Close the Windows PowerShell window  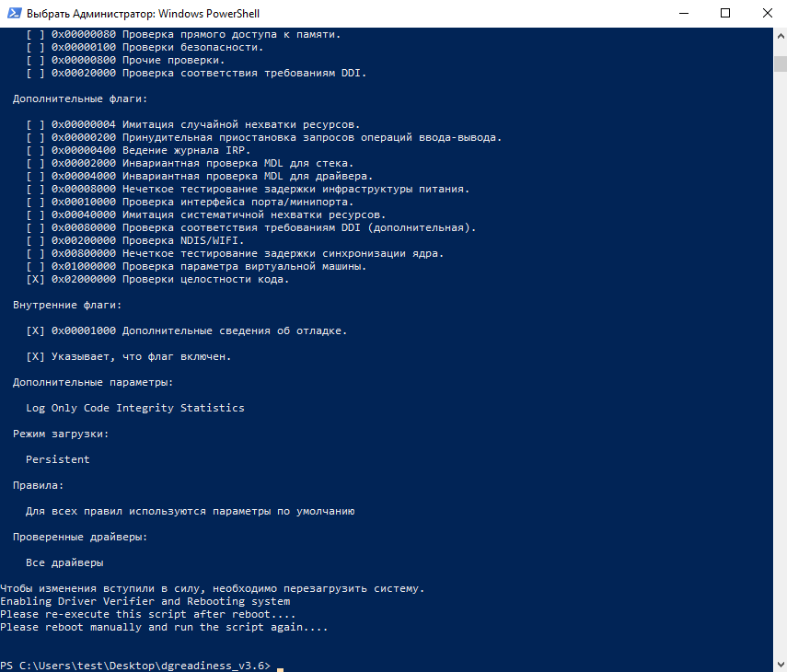[x=767, y=14]
